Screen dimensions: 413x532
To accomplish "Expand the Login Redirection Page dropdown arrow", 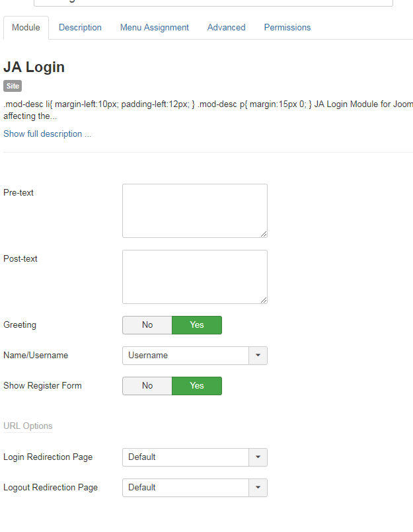I will (258, 457).
